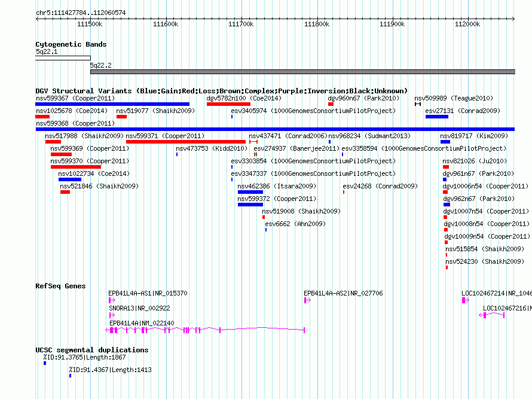532x399 pixels.
Task: Click esv3405974 1000GenomesConsortiumPilotProject label
Action: point(313,111)
